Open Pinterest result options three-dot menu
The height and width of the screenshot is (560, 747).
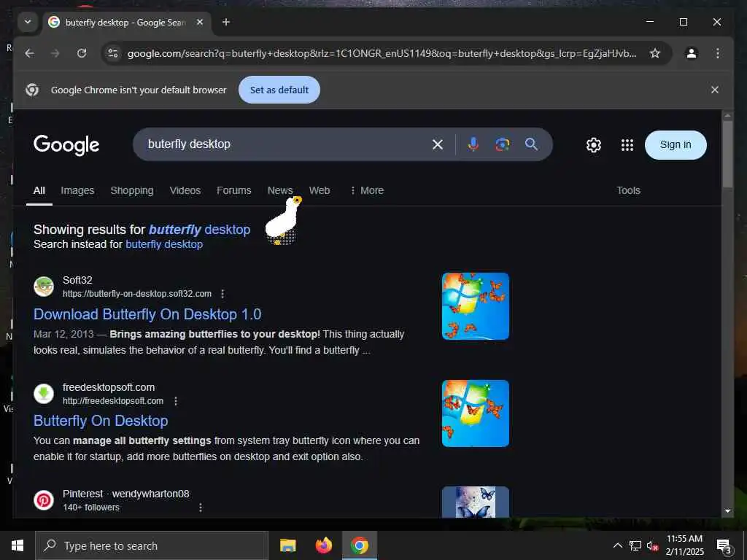pyautogui.click(x=201, y=507)
